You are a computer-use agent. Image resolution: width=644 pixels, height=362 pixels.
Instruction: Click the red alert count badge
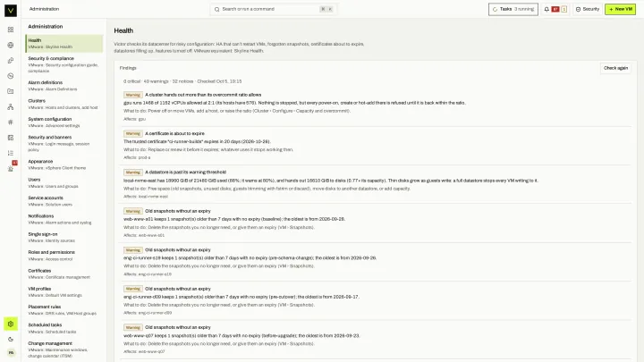click(x=555, y=9)
